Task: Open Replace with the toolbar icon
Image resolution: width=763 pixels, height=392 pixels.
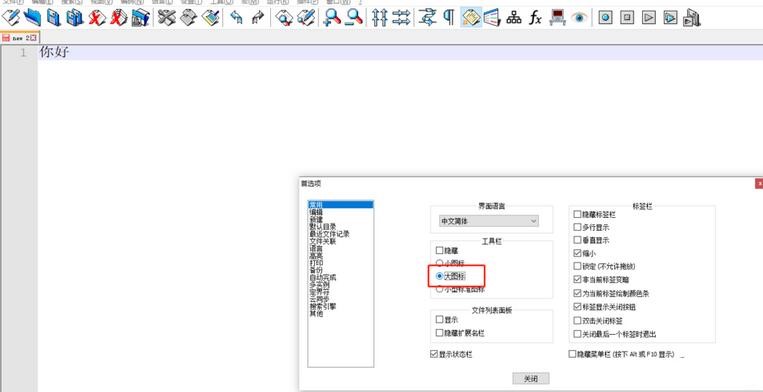Action: click(306, 18)
